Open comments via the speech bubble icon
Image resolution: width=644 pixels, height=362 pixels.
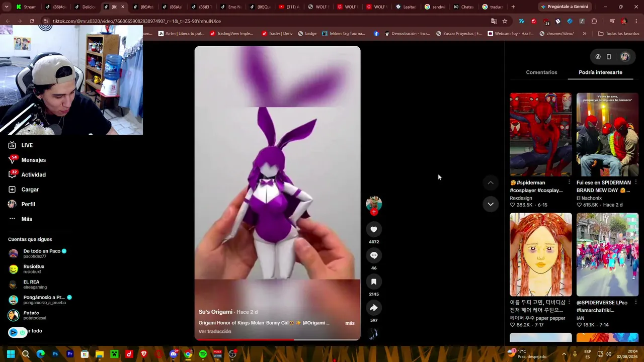click(374, 255)
